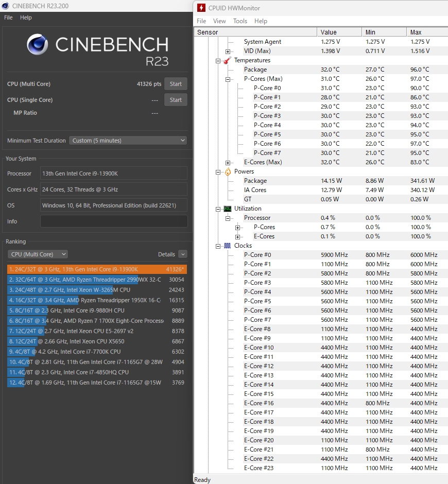This screenshot has height=484, width=448.
Task: Select the P-Core #6 temperature row
Action: tap(350, 144)
